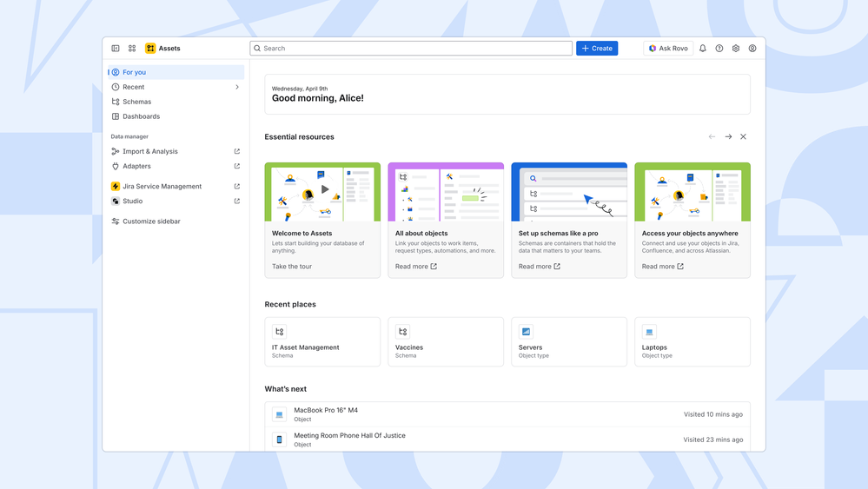Click external link icon beside Studio
The image size is (868, 489).
coord(237,201)
